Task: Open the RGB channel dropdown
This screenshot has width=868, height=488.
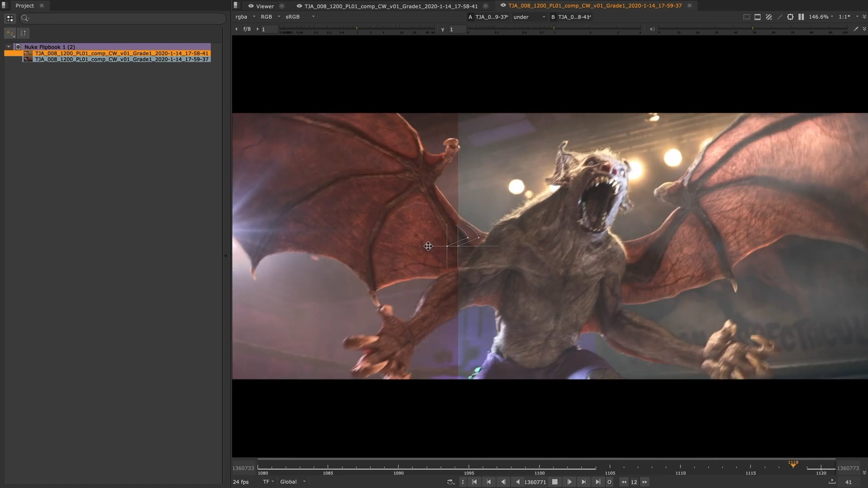Action: 270,17
